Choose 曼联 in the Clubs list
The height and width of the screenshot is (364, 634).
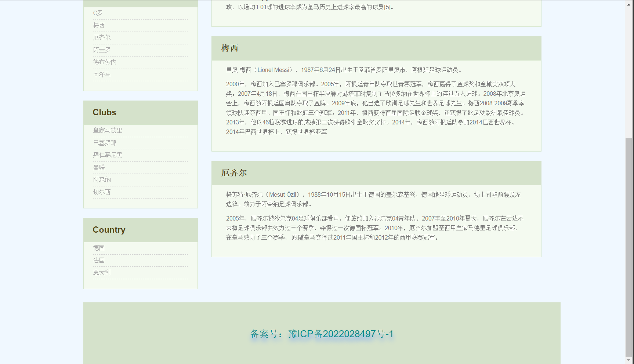99,167
